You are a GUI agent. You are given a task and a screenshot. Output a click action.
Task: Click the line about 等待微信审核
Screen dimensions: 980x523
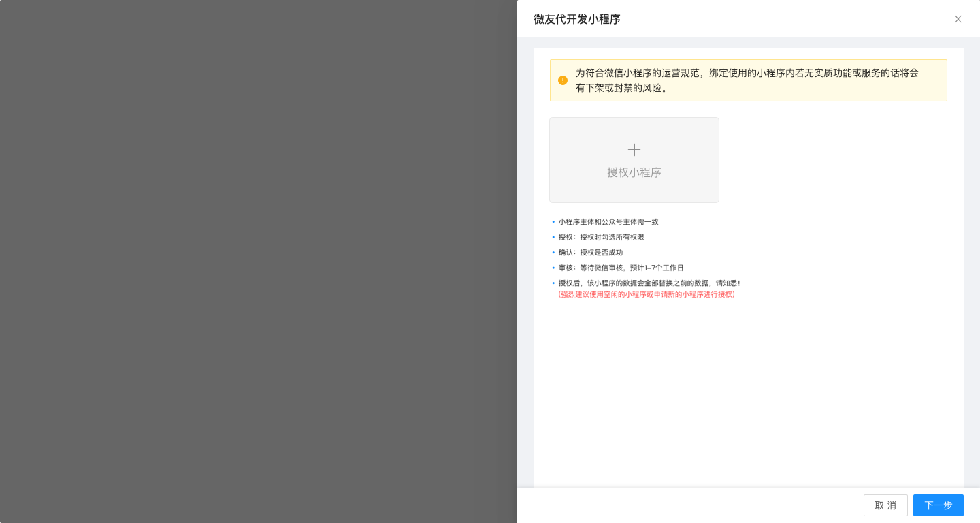click(x=621, y=268)
